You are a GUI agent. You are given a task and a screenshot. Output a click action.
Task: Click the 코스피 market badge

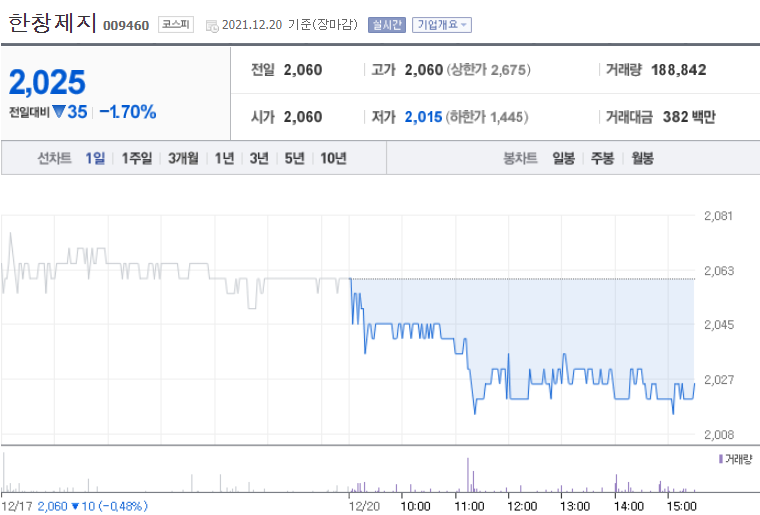click(x=175, y=24)
